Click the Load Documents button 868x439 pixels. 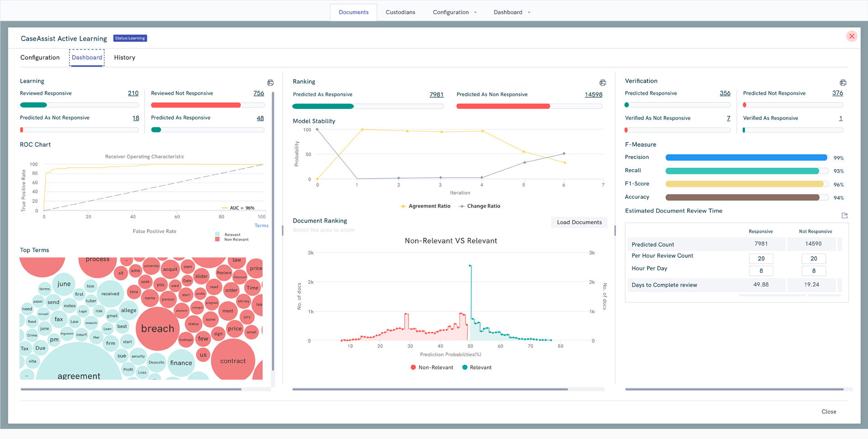click(579, 222)
